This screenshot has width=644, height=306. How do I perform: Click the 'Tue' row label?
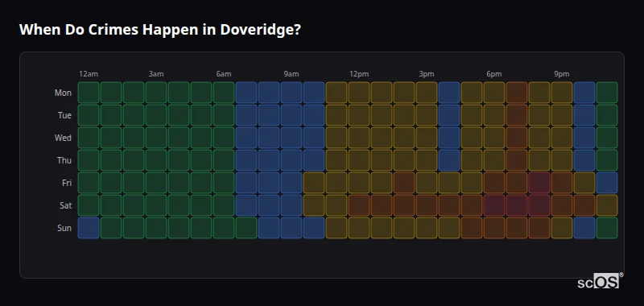[64, 115]
